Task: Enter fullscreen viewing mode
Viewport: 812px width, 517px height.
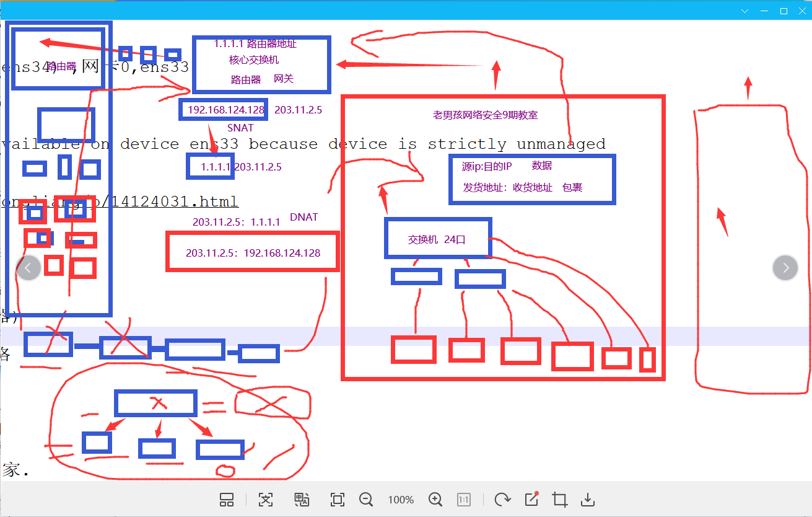Action: 338,500
